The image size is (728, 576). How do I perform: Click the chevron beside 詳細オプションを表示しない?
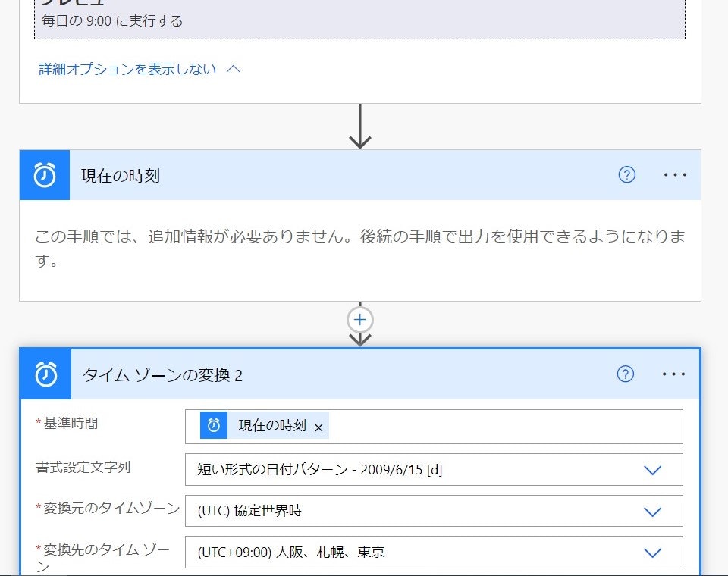pos(233,69)
